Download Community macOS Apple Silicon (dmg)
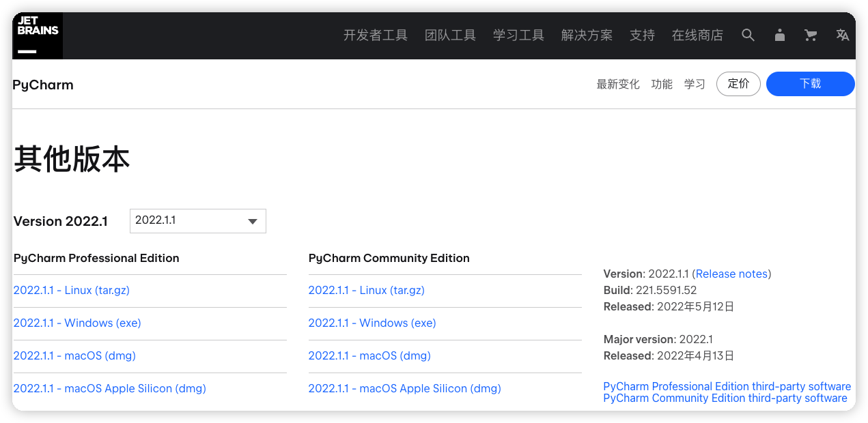Image resolution: width=868 pixels, height=423 pixels. coord(404,389)
